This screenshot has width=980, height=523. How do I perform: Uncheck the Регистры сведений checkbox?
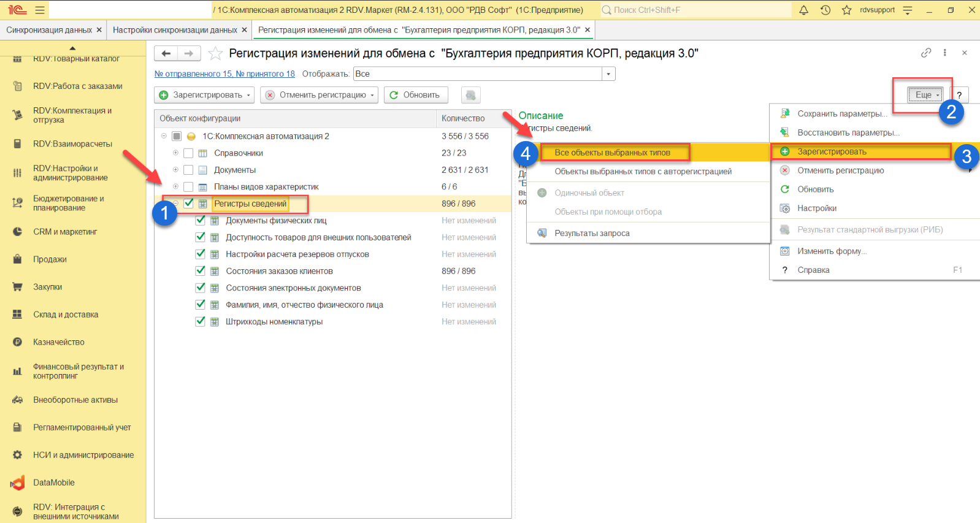tap(189, 204)
